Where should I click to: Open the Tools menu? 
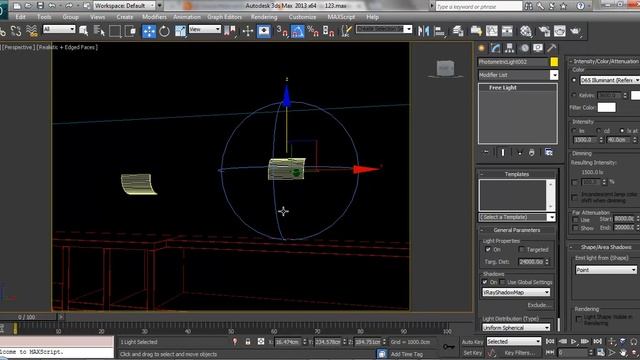(44, 17)
